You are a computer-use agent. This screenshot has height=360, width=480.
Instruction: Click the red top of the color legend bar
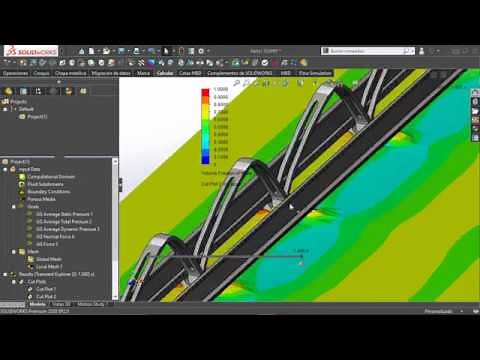[x=205, y=92]
